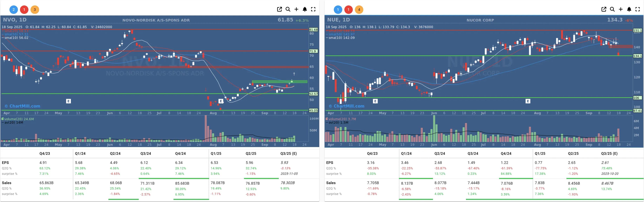Click NUCOR CORP chart title

pyautogui.click(x=480, y=20)
